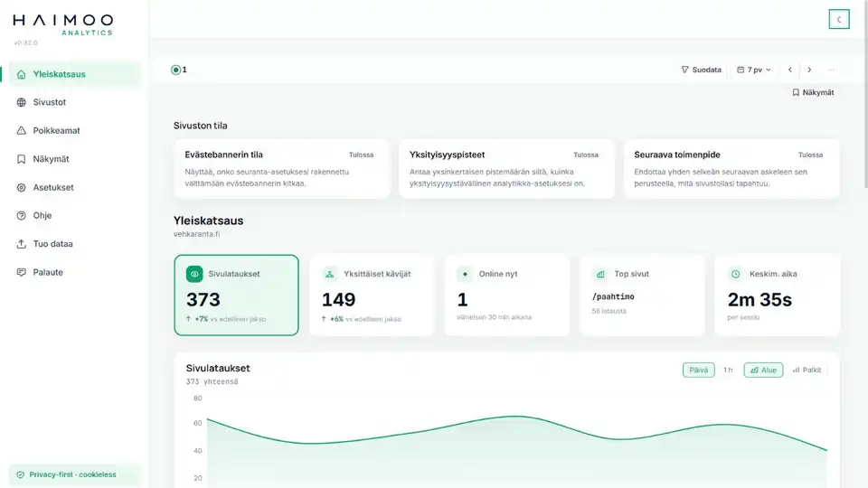
Task: Click the gear icon beside Asetukset
Action: (x=21, y=188)
